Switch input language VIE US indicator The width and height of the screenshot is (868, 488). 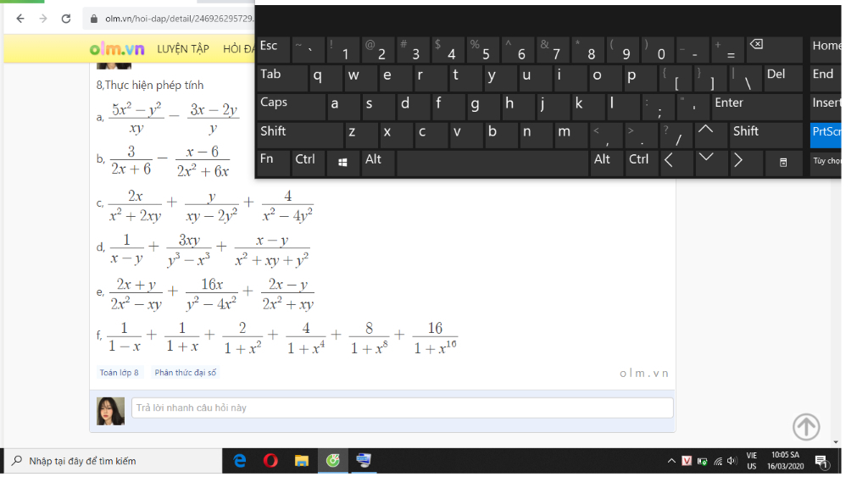tap(751, 461)
